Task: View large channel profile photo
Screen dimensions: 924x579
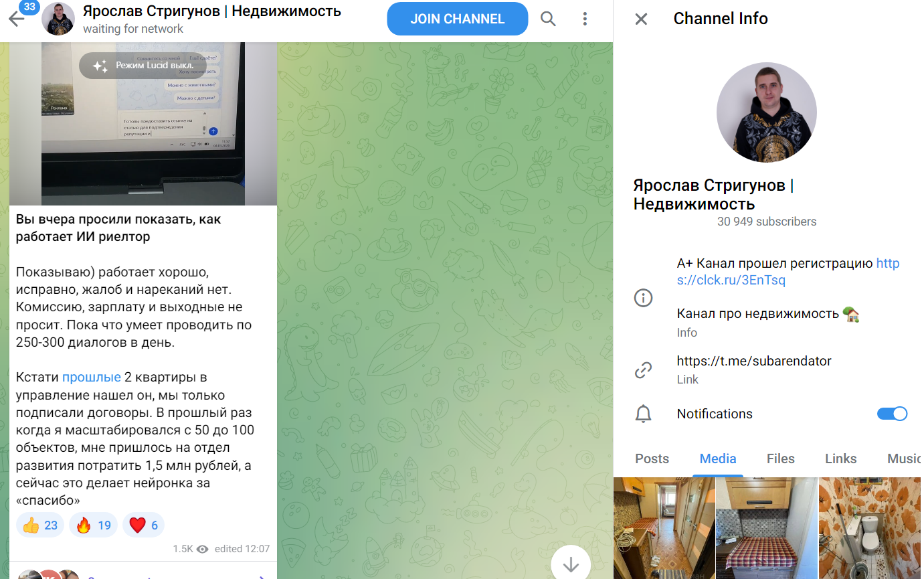Action: 767,112
